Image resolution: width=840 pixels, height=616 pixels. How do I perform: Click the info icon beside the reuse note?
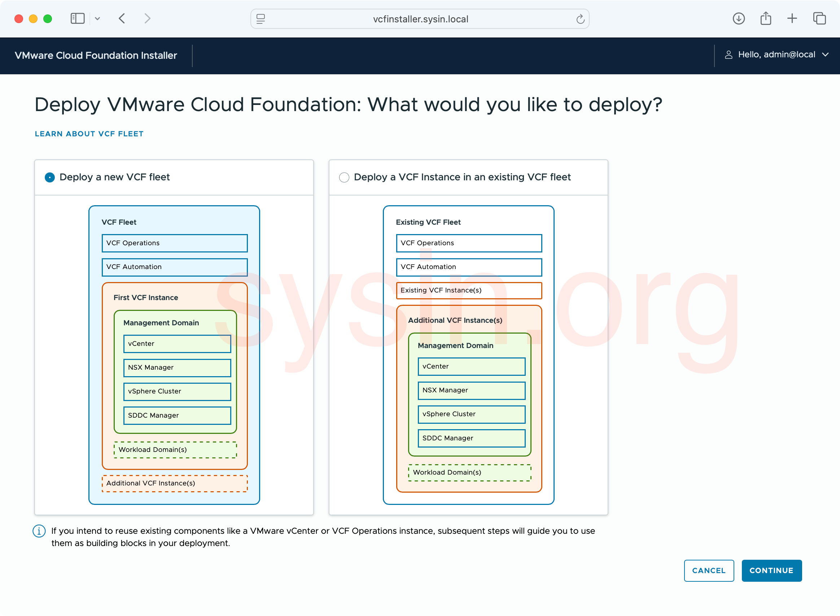[x=39, y=531]
